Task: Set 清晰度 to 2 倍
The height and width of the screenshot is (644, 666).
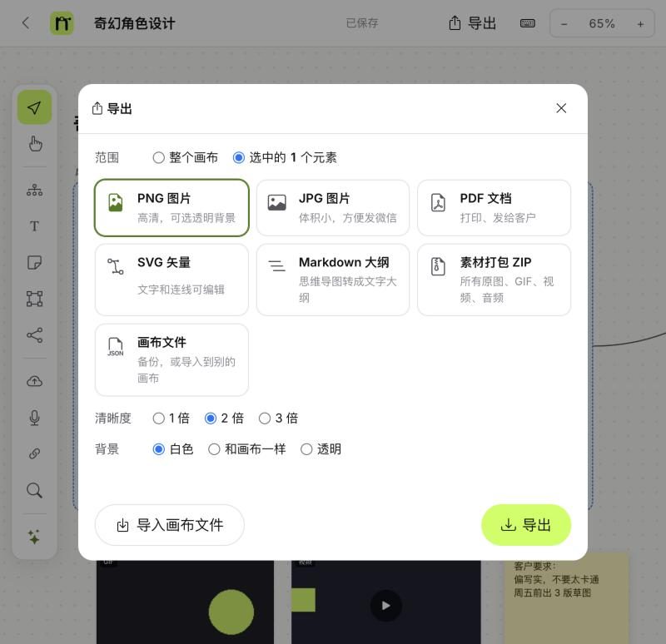Action: 224,419
